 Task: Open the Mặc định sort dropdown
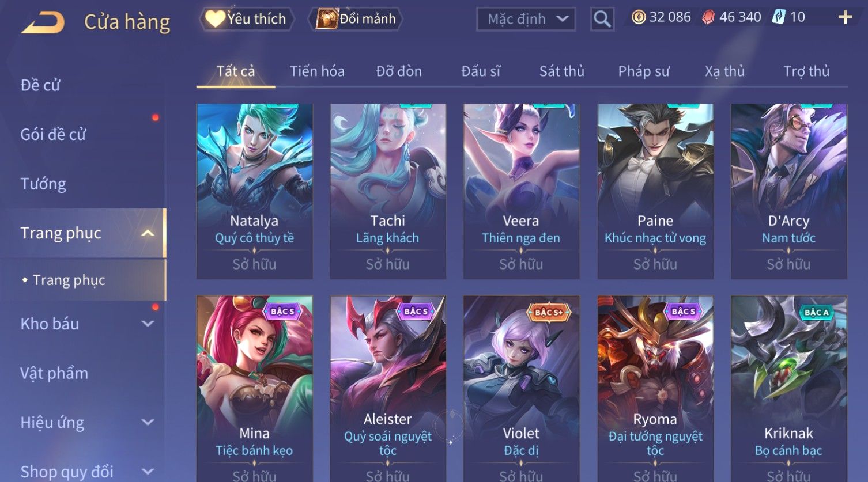526,19
